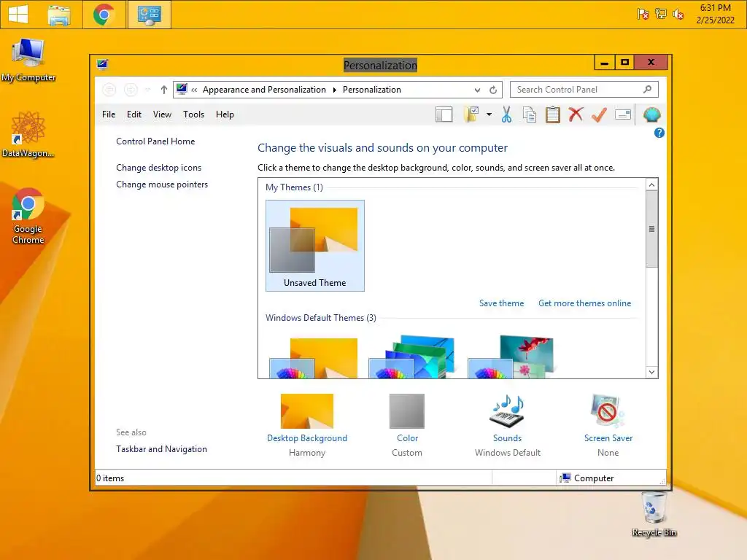Click Save theme link
747x560 pixels.
pyautogui.click(x=501, y=303)
